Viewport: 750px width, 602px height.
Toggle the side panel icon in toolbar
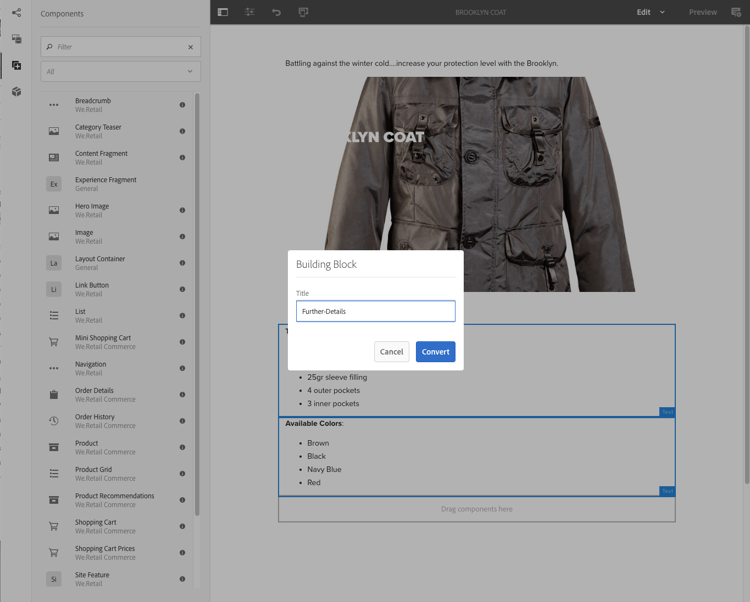point(223,12)
